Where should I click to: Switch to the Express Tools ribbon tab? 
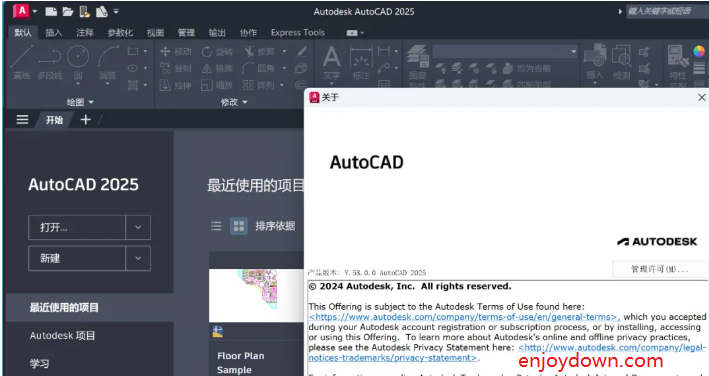click(x=298, y=33)
